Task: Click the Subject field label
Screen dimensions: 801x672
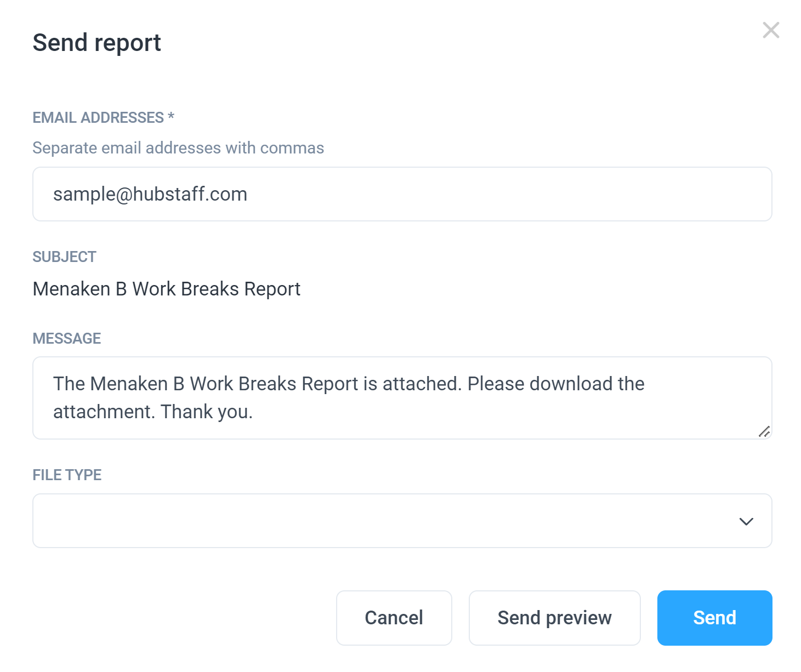Action: [x=65, y=257]
